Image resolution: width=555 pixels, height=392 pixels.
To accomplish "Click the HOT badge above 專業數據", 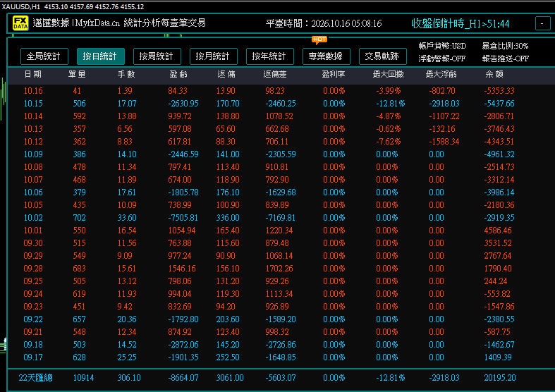I will (x=319, y=39).
